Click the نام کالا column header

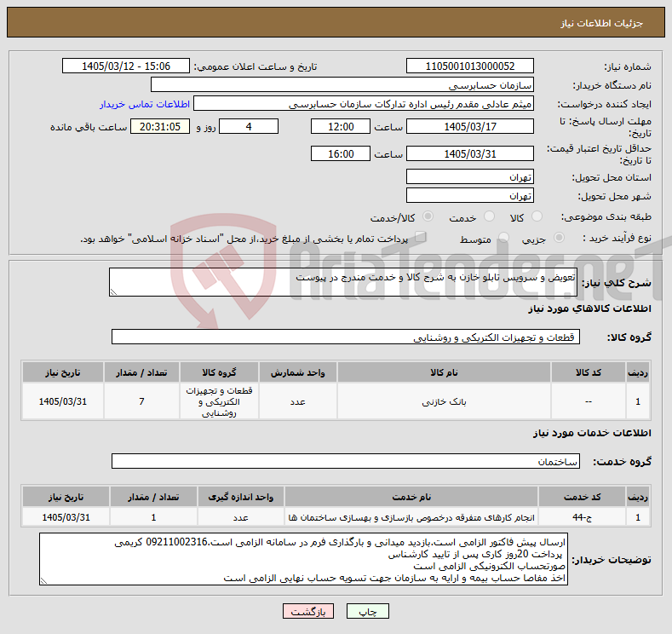444,372
